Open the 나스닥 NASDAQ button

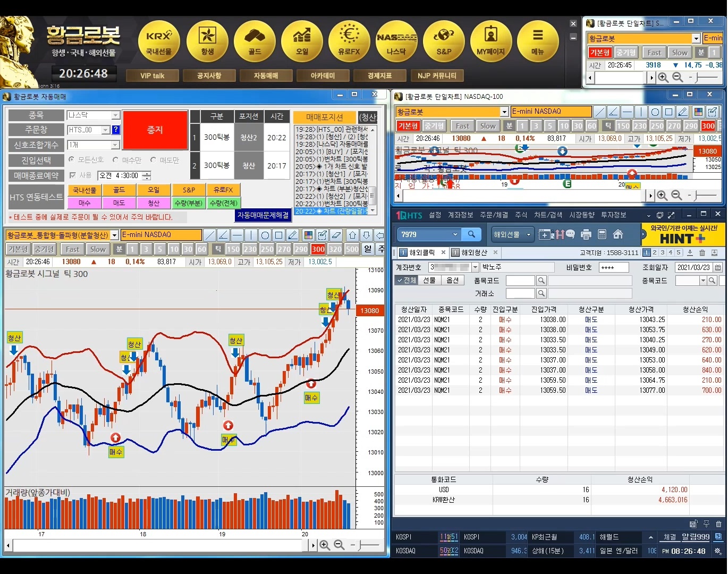tap(396, 41)
